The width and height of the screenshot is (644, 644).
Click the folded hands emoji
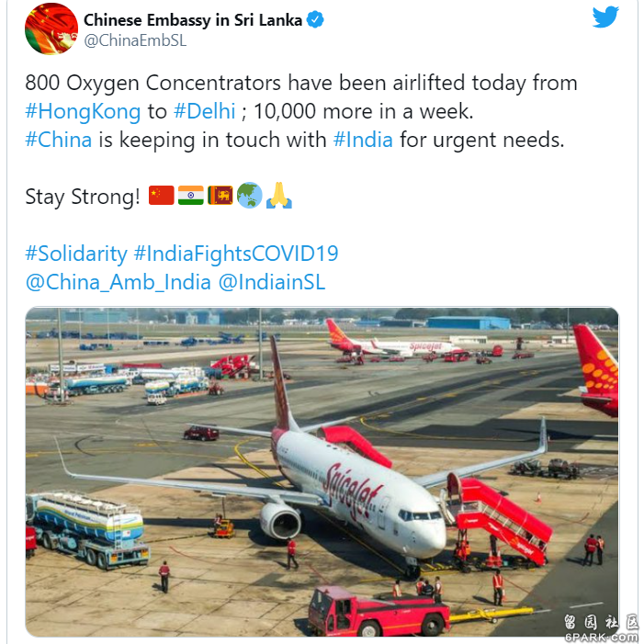(279, 195)
